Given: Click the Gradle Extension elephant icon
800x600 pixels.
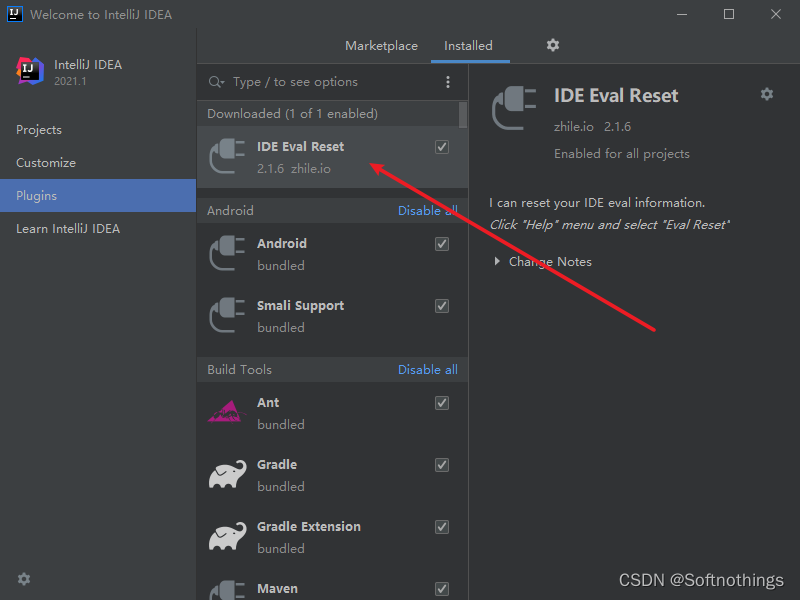Looking at the screenshot, I should (x=228, y=536).
